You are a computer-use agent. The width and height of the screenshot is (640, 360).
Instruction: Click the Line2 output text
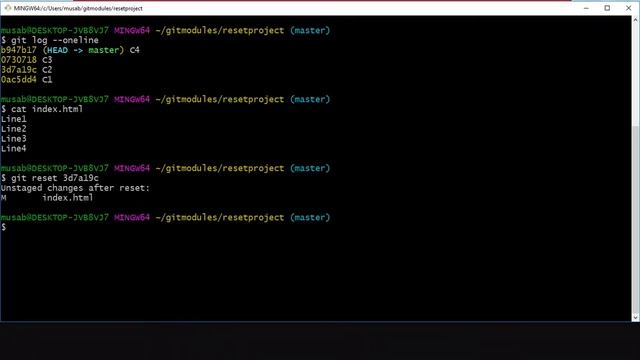(x=13, y=129)
